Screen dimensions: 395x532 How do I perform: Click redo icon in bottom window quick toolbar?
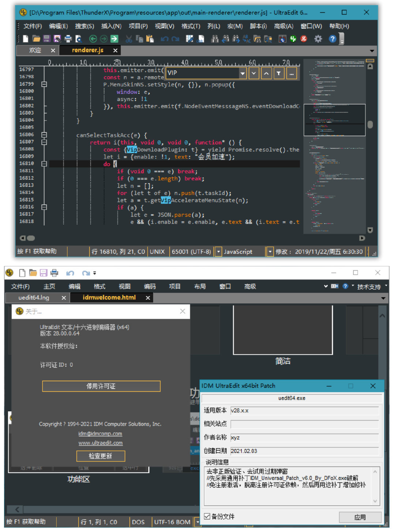86,273
